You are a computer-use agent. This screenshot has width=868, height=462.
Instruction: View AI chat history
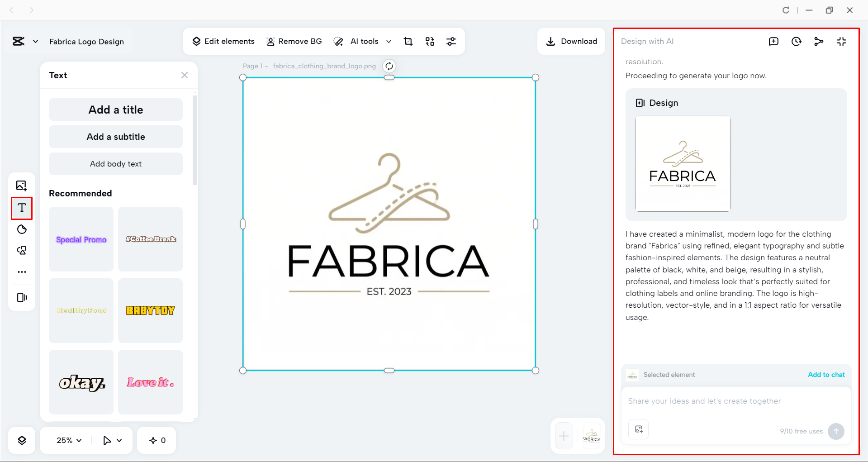click(797, 41)
